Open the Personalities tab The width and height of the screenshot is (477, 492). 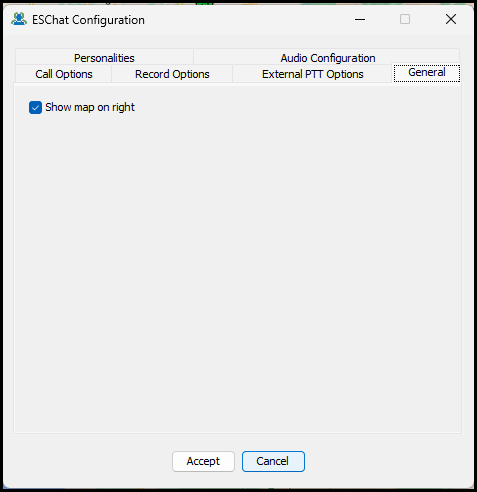point(104,58)
